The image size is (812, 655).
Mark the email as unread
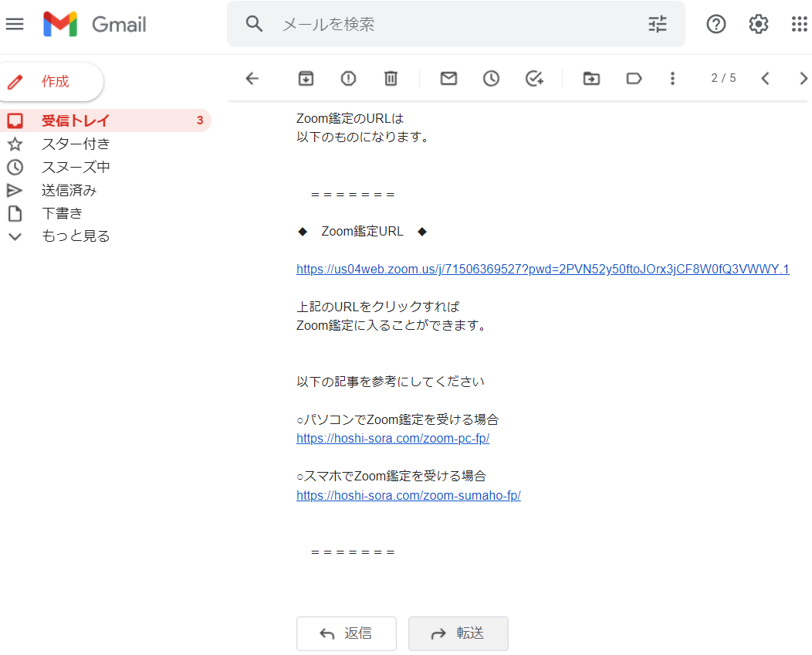click(x=448, y=78)
